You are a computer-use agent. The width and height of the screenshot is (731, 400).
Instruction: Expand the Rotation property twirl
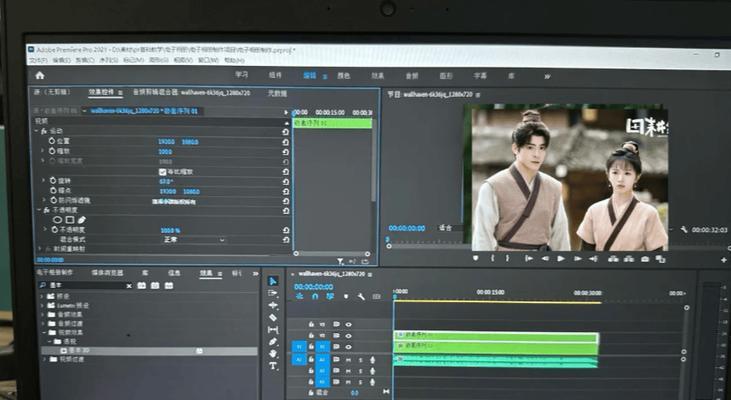[44, 180]
